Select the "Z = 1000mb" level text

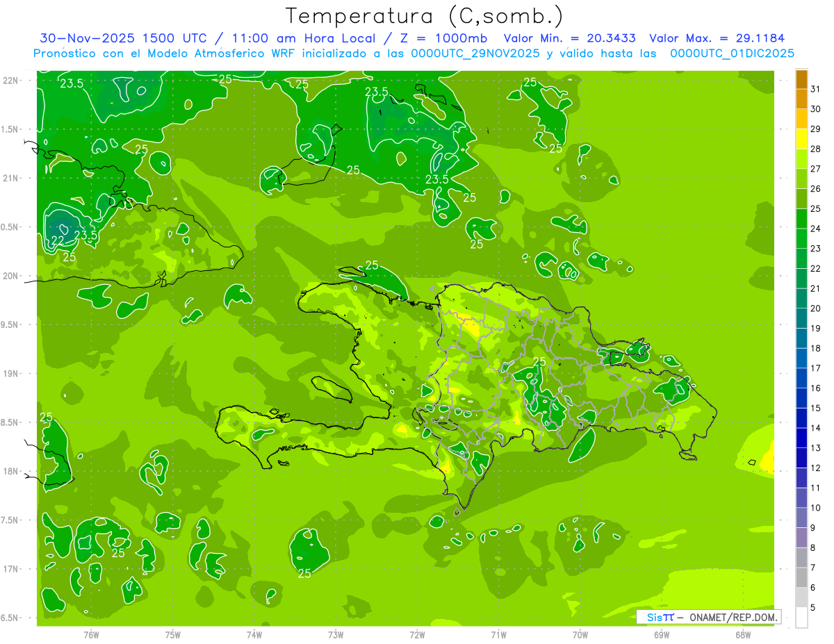(445, 38)
